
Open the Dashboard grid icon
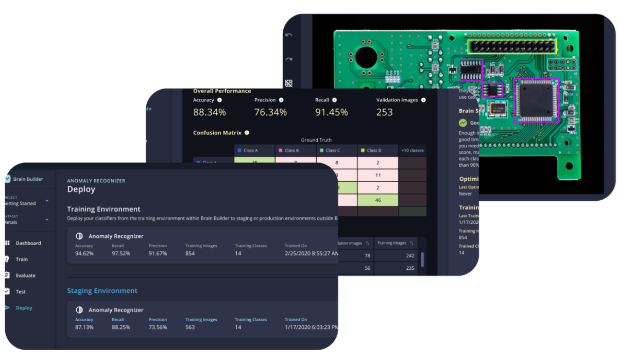(x=7, y=243)
